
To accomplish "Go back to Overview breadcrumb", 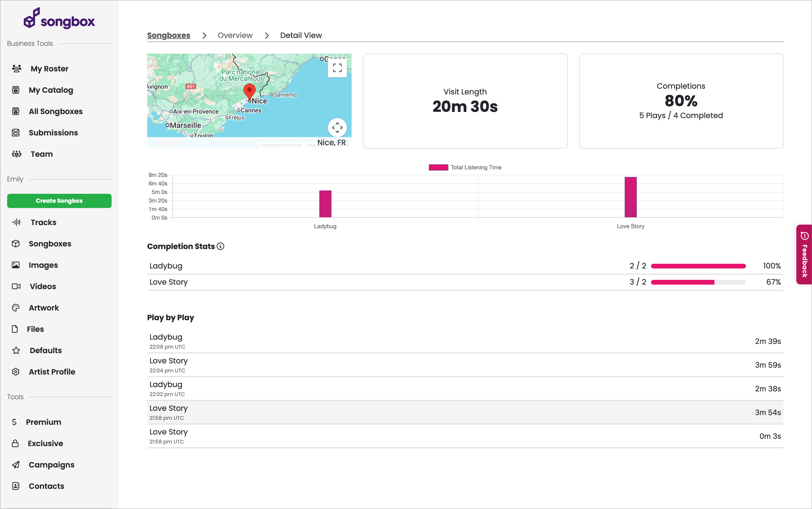I will (235, 35).
